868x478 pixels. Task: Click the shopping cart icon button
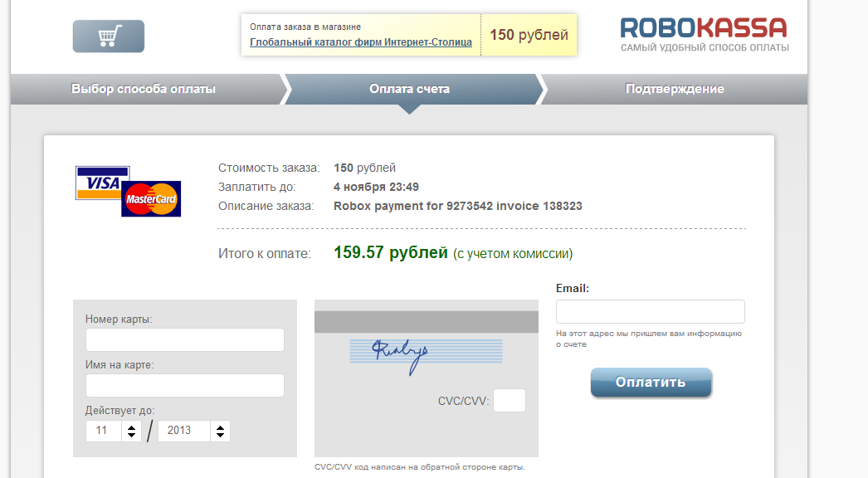pos(108,37)
